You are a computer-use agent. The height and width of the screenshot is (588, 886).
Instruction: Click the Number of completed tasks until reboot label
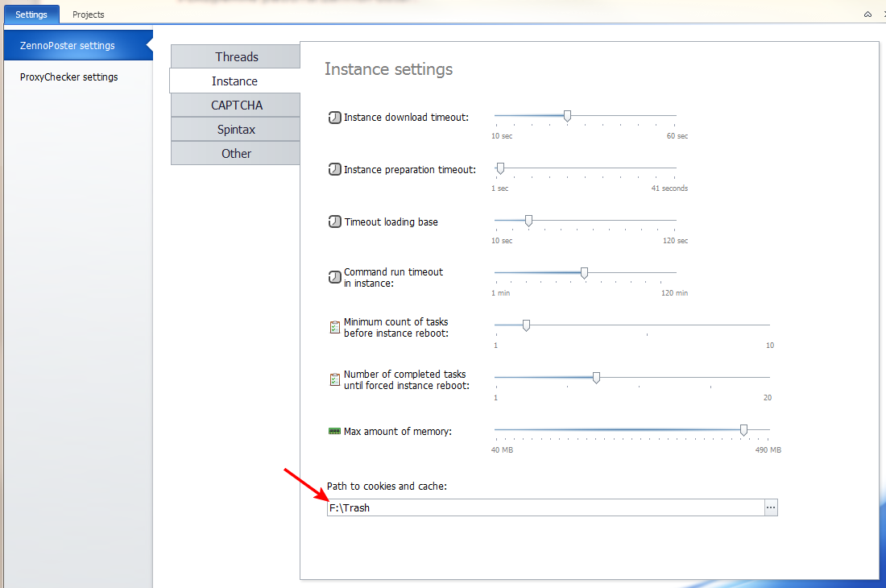click(407, 379)
